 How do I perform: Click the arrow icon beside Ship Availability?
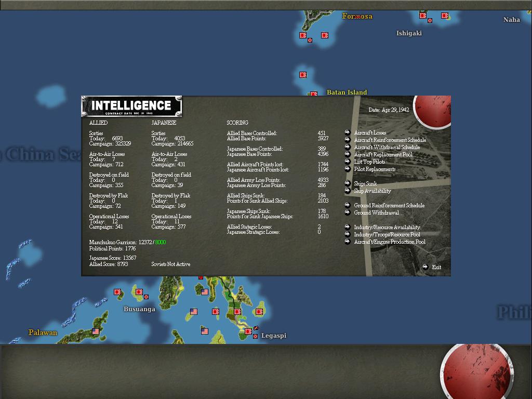(x=347, y=191)
